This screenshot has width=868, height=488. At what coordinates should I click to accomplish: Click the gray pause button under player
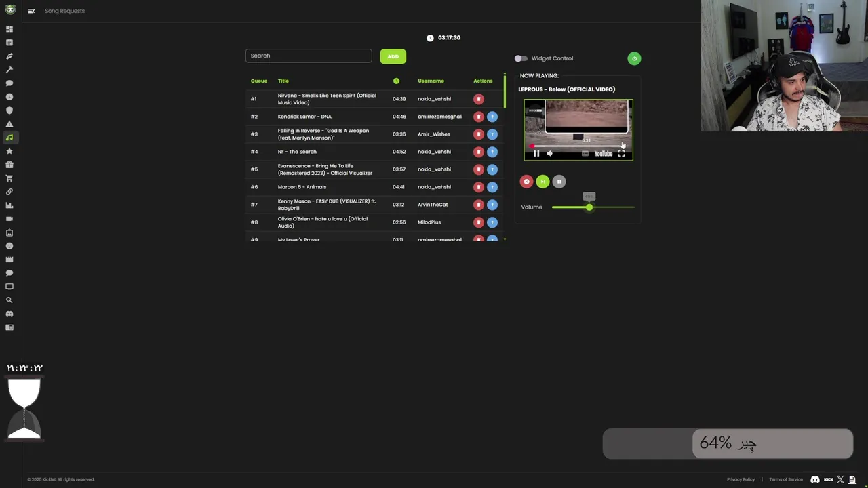pos(559,182)
